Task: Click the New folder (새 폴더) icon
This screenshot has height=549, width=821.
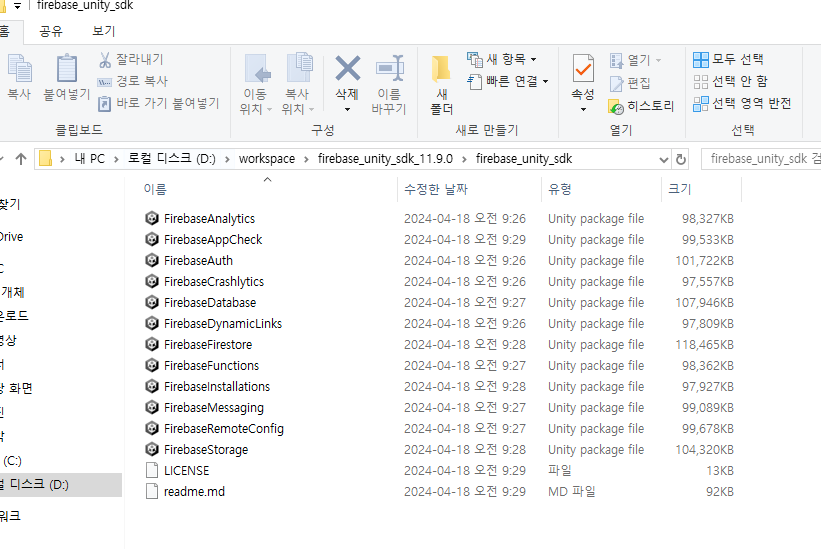Action: click(441, 70)
